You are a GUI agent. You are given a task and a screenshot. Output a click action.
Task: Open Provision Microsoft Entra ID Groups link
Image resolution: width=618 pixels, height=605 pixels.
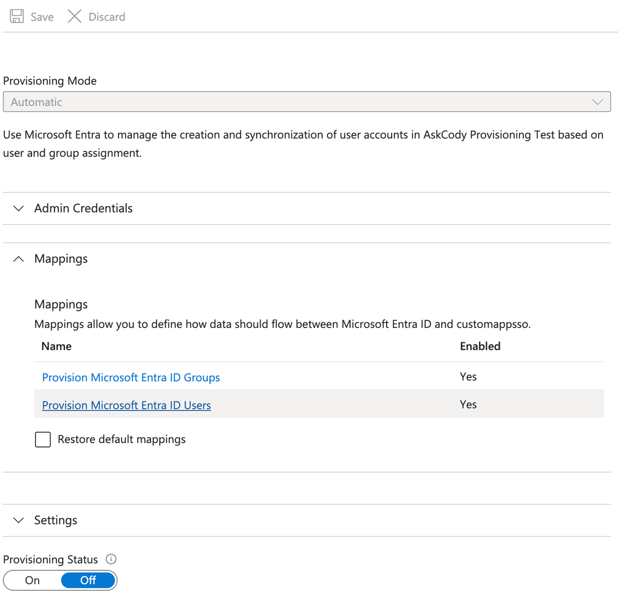[x=131, y=377]
